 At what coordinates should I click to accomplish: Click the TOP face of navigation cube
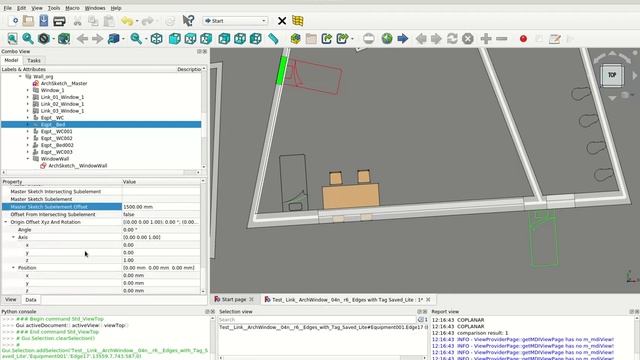(x=612, y=75)
